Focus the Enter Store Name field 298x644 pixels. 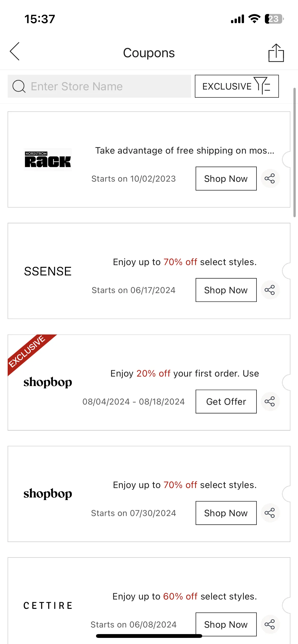point(99,86)
